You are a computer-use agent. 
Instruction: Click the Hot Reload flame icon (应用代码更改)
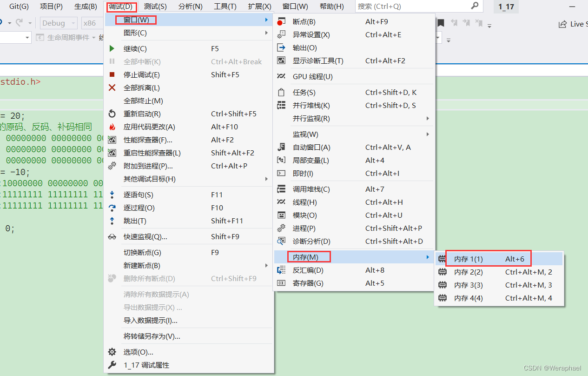[x=112, y=127]
